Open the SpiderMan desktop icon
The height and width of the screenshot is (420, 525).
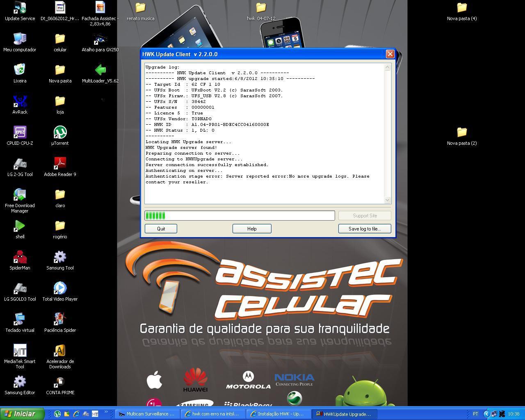[20, 260]
